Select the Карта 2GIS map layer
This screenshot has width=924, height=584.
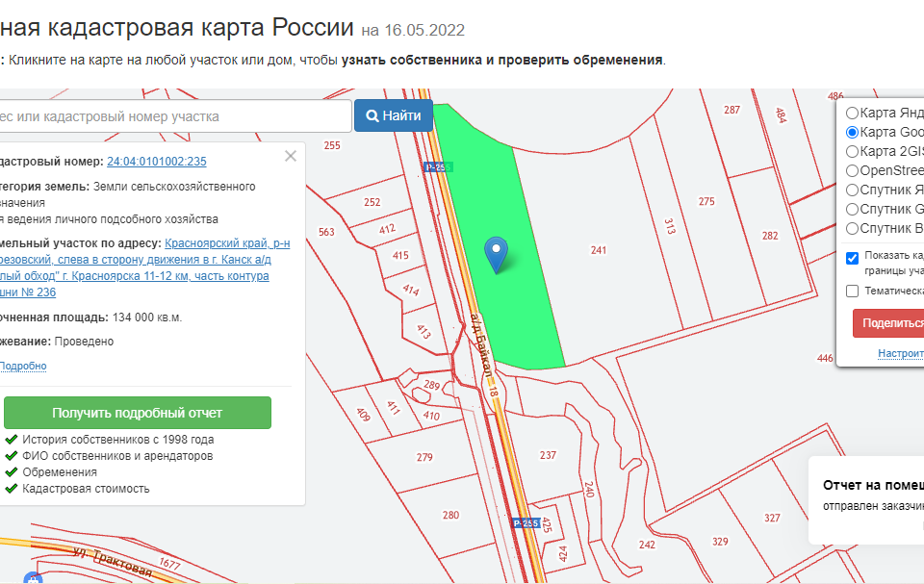point(852,151)
